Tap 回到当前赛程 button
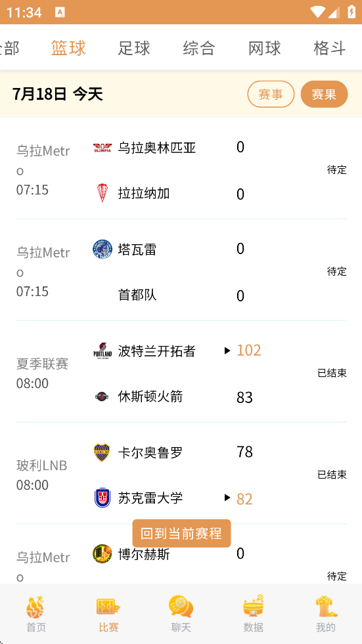This screenshot has height=644, width=362. click(x=181, y=533)
